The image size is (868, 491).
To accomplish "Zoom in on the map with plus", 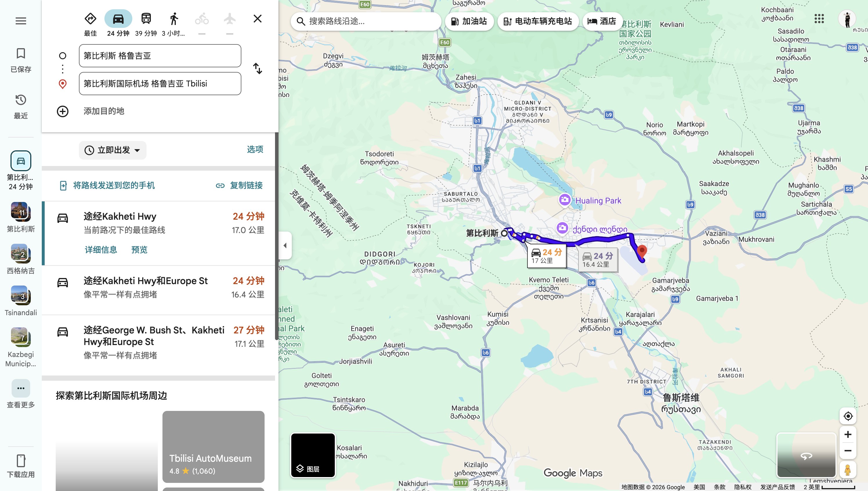I will (848, 434).
